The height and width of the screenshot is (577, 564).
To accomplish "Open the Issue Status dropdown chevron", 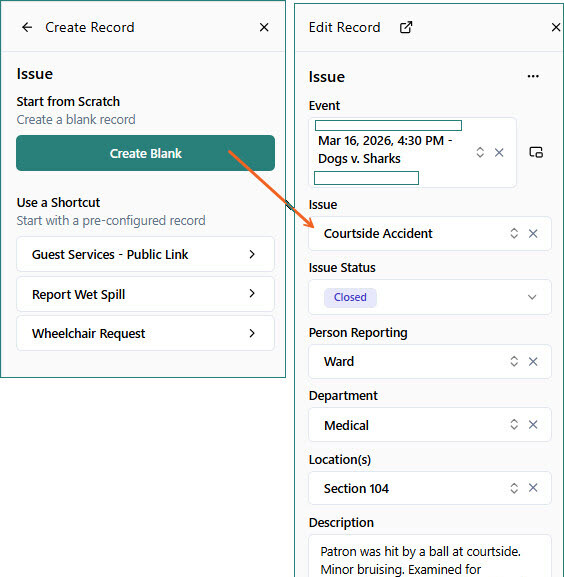I will [x=532, y=297].
